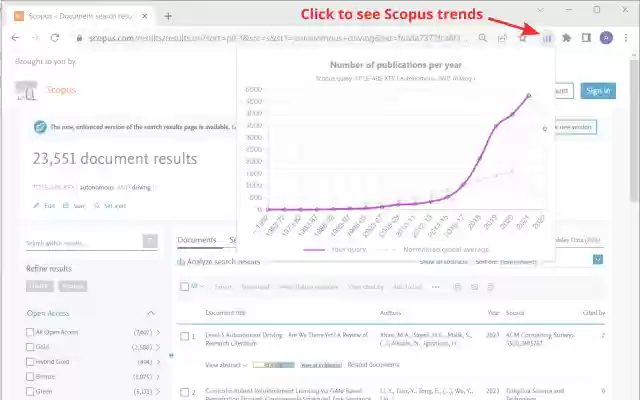Click the Exclude button
Image resolution: width=640 pixels, height=400 pixels.
tap(73, 286)
